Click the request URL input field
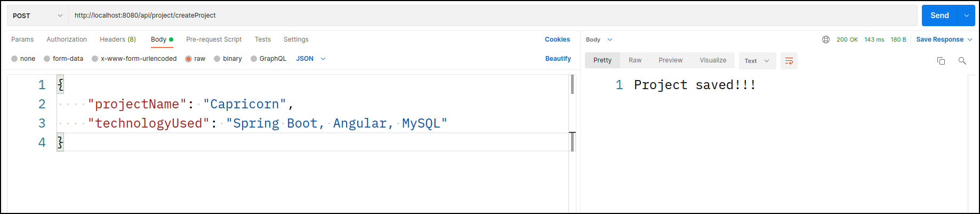Screen dimensions: 980x214 493,15
